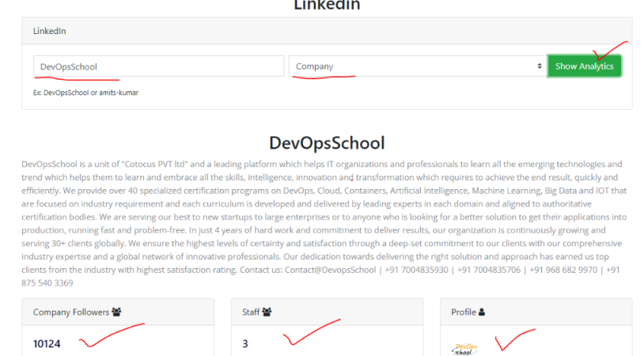The image size is (644, 356).
Task: Click the Show Analytics button
Action: (x=584, y=66)
